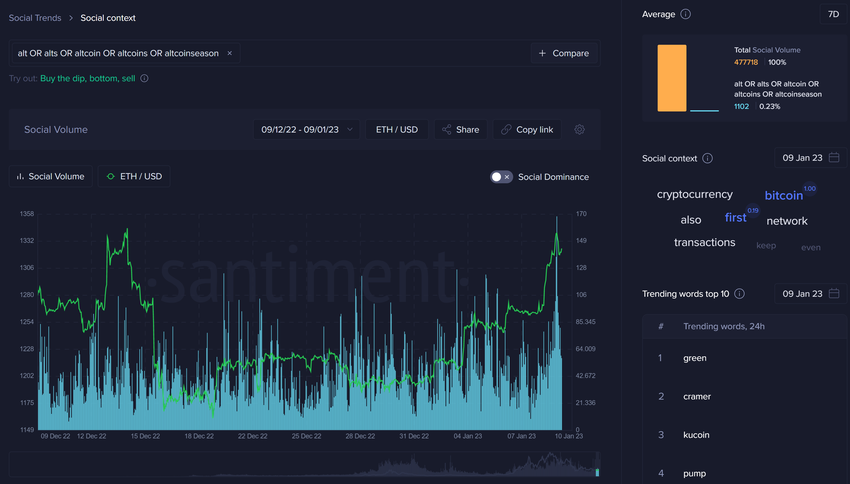Open calendar icon in Trending words date
This screenshot has height=484, width=850.
[834, 294]
